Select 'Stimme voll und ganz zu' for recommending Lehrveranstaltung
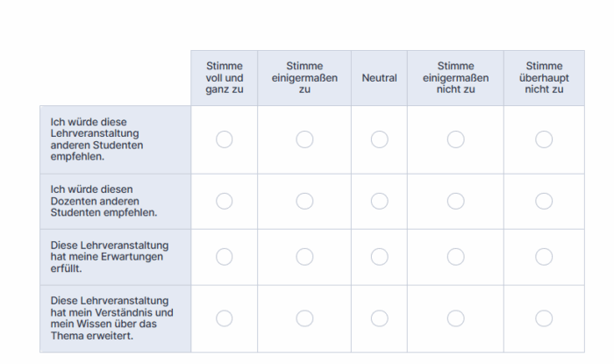The height and width of the screenshot is (364, 614). pos(225,139)
